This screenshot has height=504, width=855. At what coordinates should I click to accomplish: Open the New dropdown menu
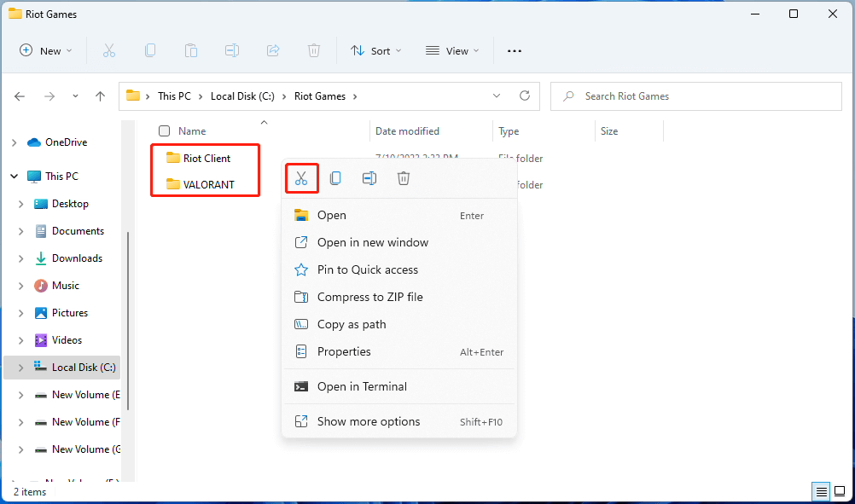tap(46, 50)
